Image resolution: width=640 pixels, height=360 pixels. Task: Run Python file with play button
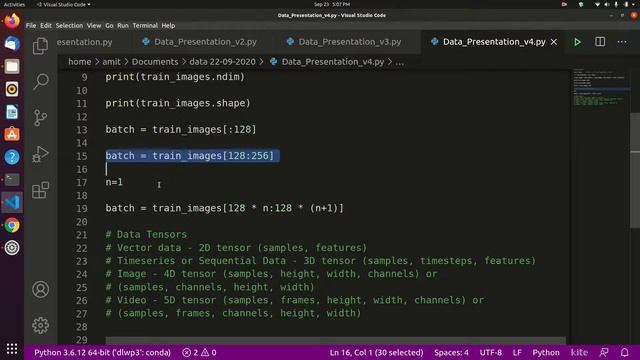point(577,42)
